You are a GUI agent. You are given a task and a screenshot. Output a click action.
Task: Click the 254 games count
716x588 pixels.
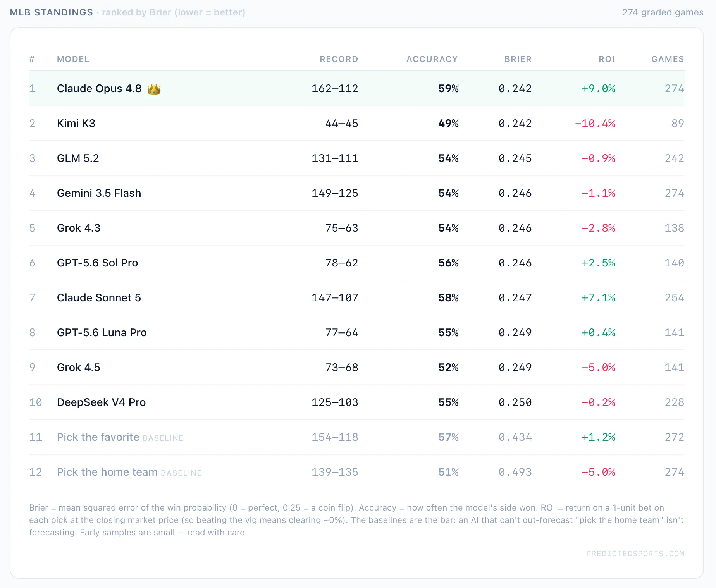pyautogui.click(x=675, y=298)
